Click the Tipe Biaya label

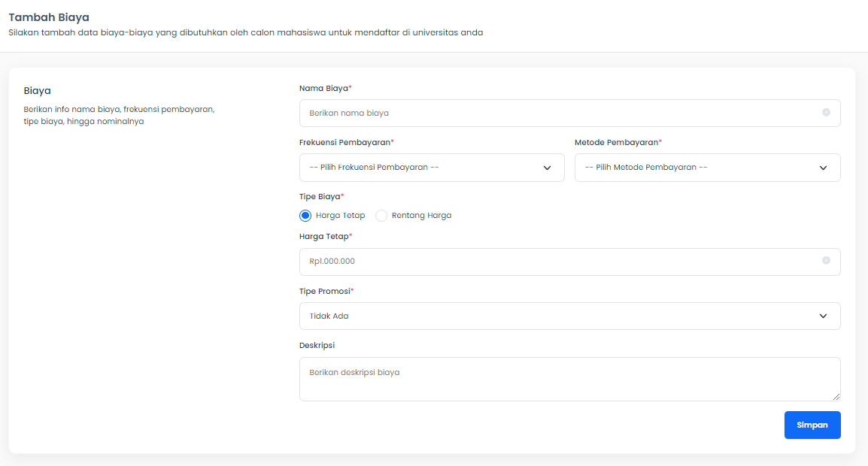point(322,196)
